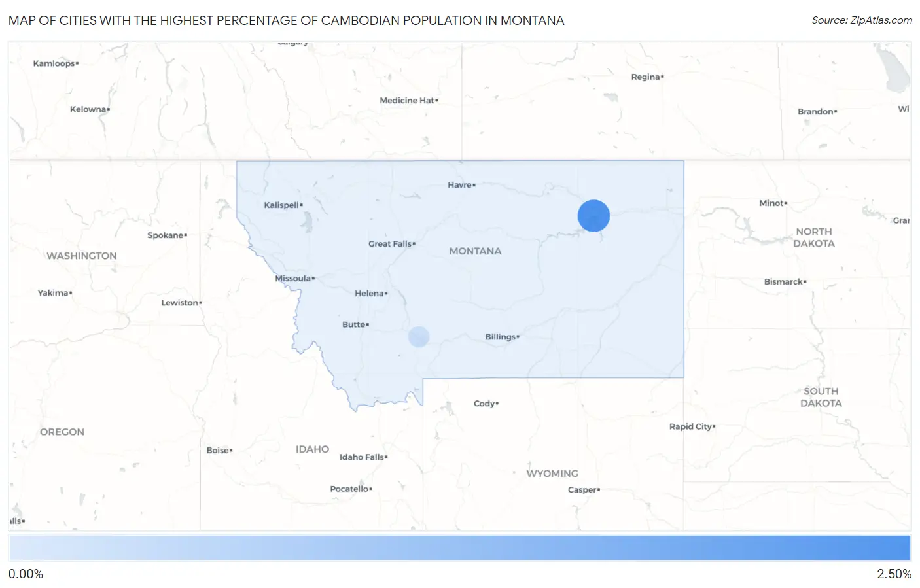
Task: Click the Casper city label
Action: [582, 490]
